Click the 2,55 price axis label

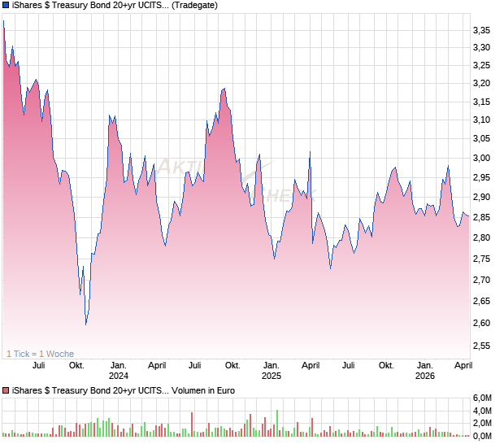click(x=482, y=346)
